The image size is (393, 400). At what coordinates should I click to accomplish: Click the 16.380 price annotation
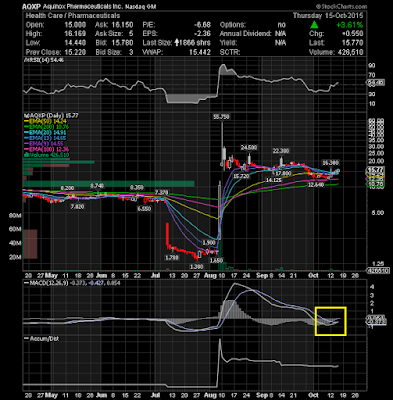pyautogui.click(x=330, y=163)
